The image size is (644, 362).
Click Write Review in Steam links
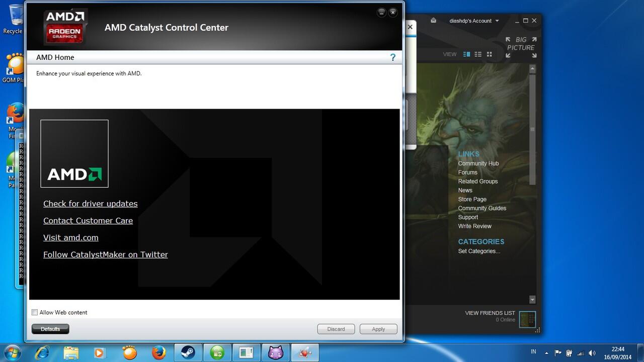(x=475, y=226)
